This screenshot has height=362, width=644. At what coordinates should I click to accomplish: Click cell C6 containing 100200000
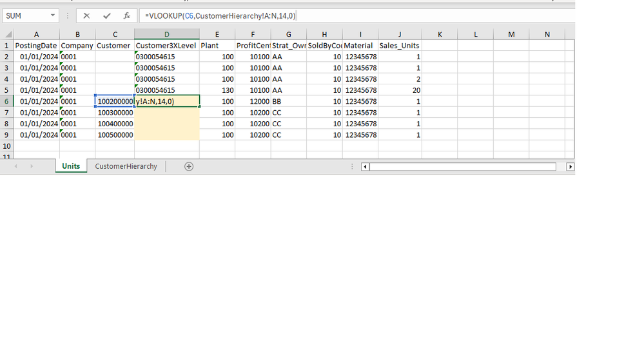115,101
